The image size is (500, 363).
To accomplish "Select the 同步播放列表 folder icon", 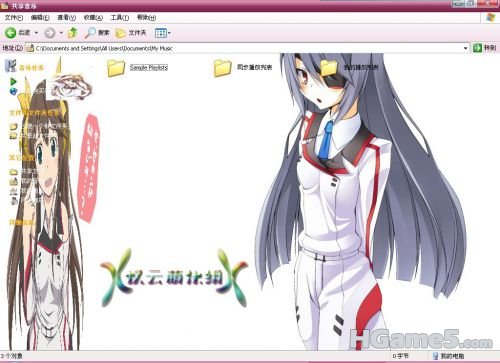I will point(223,68).
